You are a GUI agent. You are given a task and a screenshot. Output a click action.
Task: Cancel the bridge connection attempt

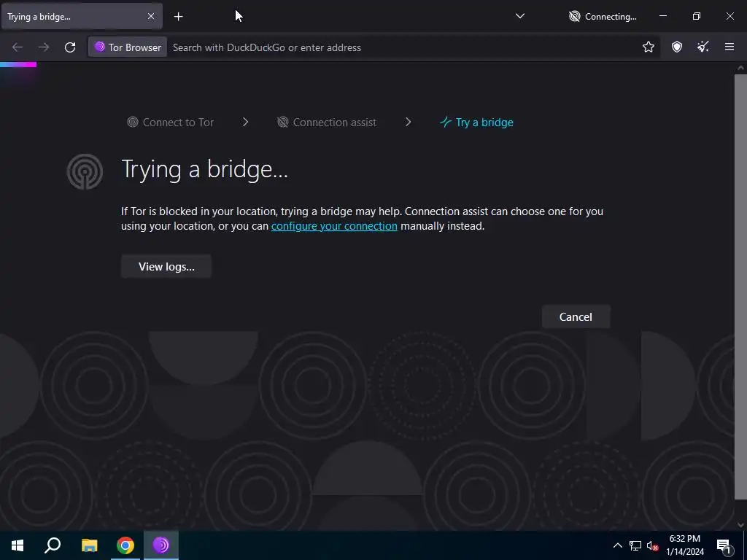(x=576, y=316)
